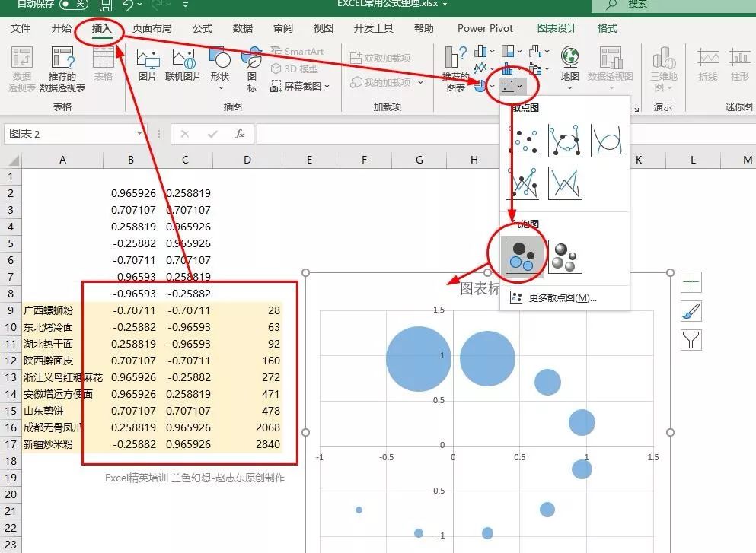Open the 图表设计 ribbon tab

pos(557,28)
